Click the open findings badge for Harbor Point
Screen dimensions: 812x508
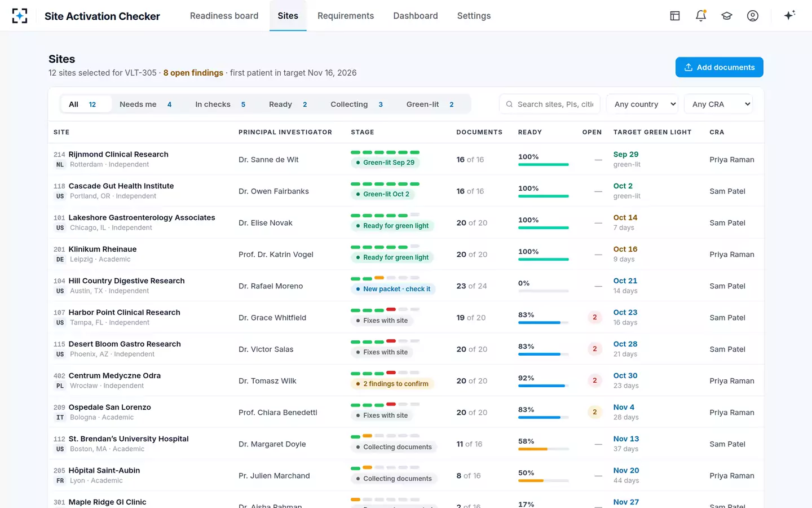(594, 318)
